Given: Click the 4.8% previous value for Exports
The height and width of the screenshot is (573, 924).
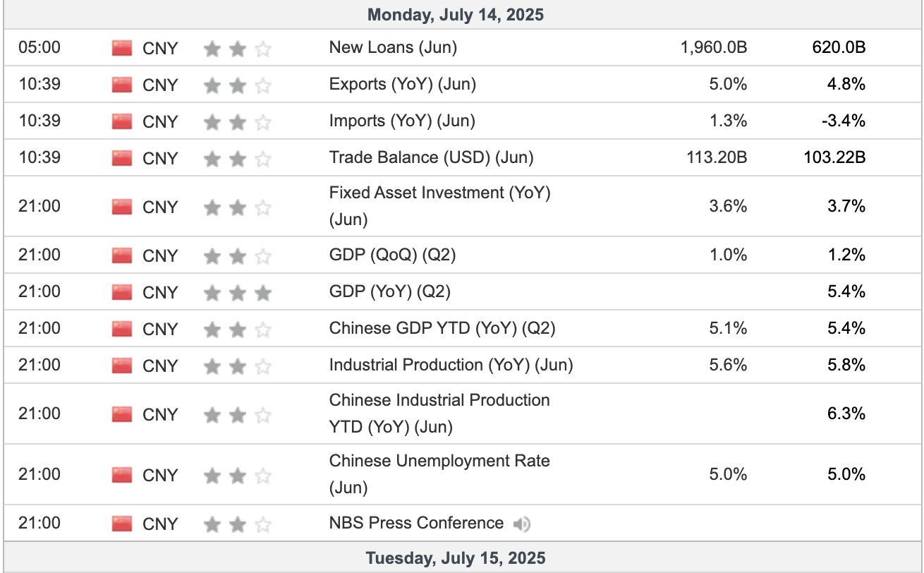Looking at the screenshot, I should point(846,85).
